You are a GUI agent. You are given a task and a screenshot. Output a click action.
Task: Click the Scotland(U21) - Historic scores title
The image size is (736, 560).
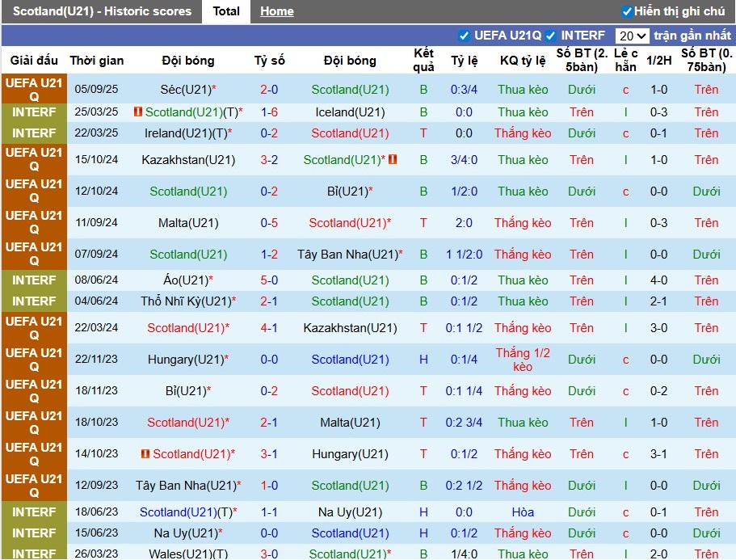(102, 11)
